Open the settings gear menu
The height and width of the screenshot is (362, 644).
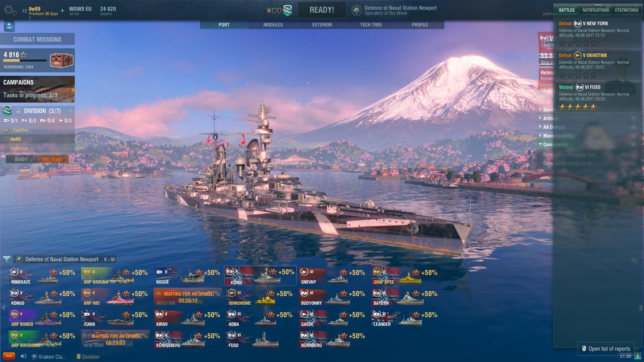10,10
